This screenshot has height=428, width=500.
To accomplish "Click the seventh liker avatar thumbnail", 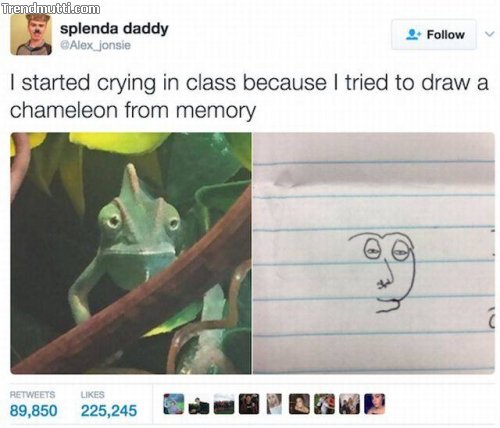I will (x=324, y=404).
